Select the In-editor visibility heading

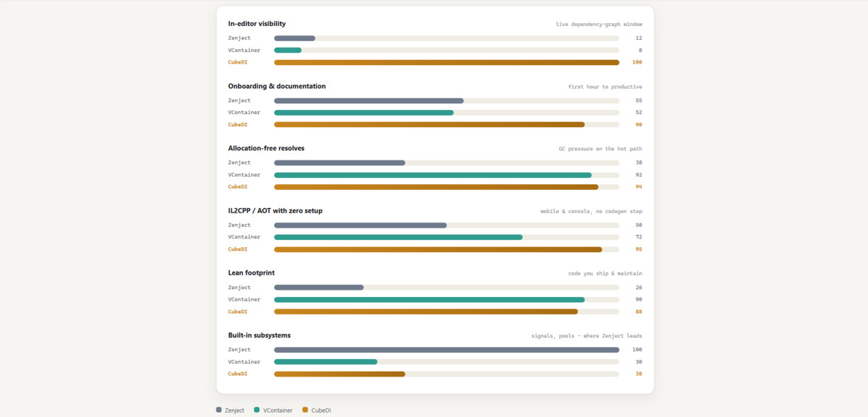[x=257, y=24]
